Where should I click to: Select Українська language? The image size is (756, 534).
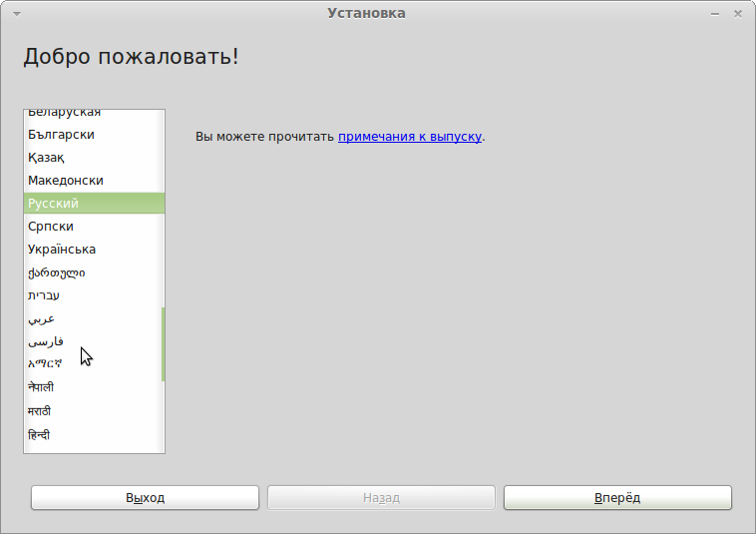tap(94, 250)
